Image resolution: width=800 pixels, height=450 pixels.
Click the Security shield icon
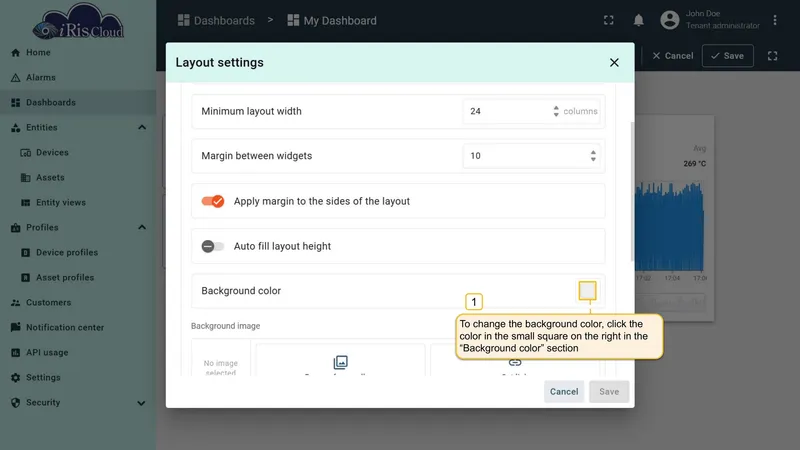(15, 403)
